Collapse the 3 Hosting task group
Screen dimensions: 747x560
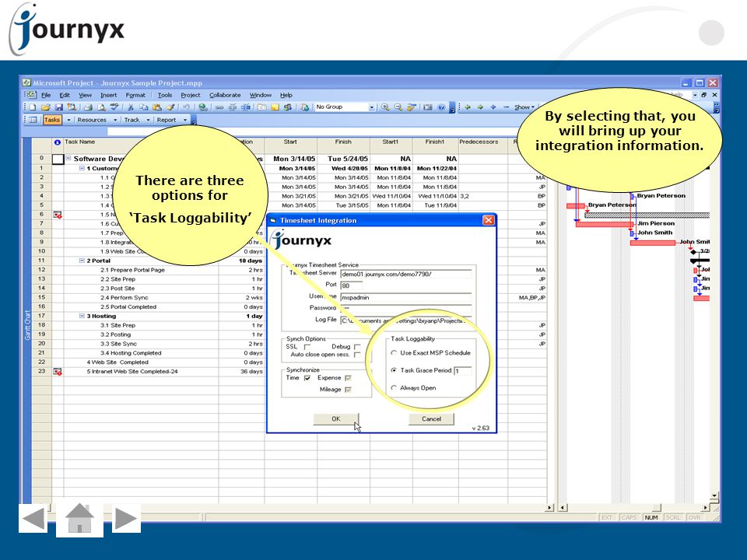click(x=82, y=317)
